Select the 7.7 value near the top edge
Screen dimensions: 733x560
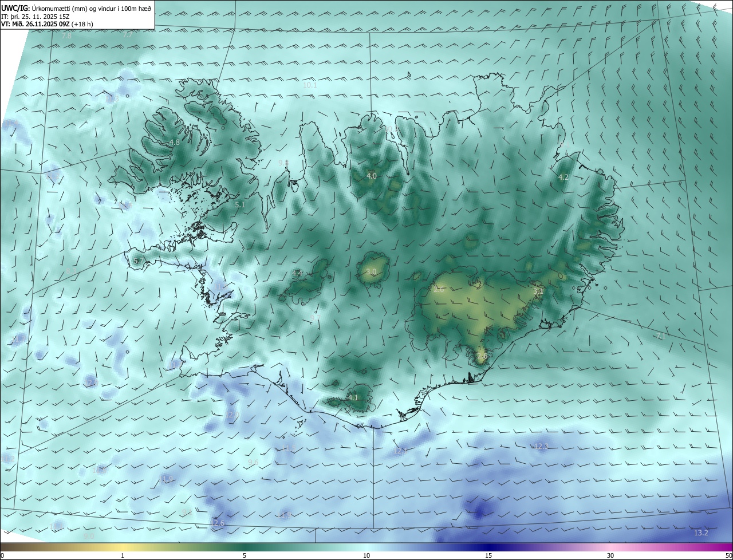coord(128,35)
